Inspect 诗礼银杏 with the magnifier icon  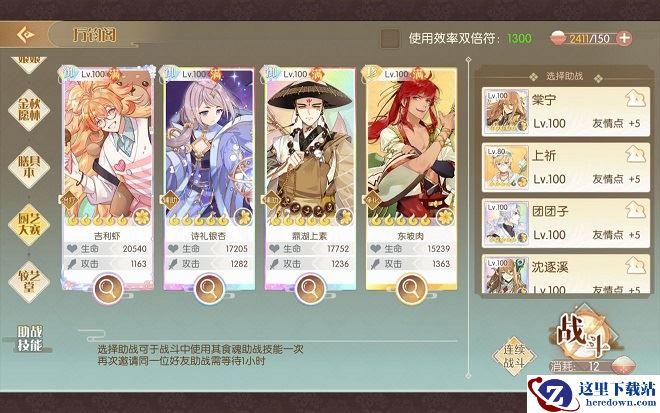click(209, 288)
